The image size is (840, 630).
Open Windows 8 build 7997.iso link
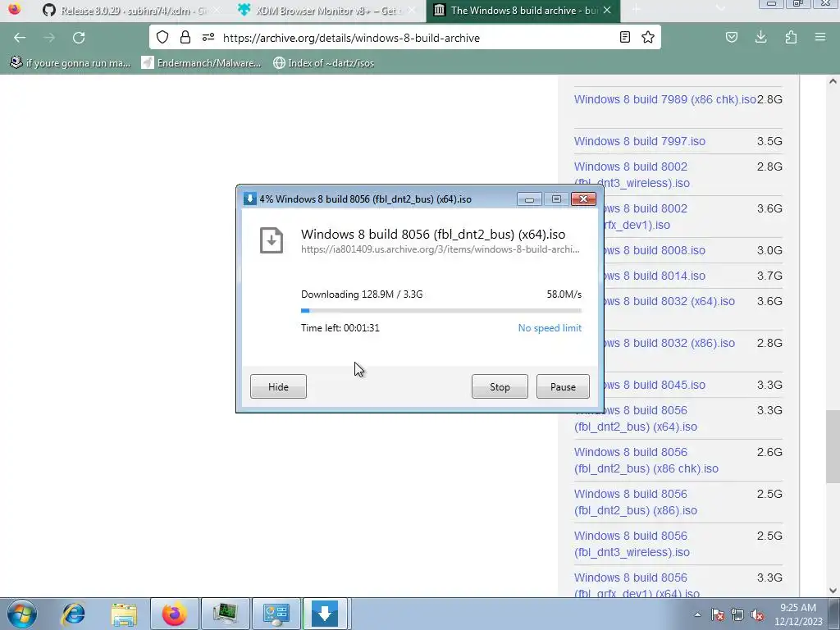[640, 141]
